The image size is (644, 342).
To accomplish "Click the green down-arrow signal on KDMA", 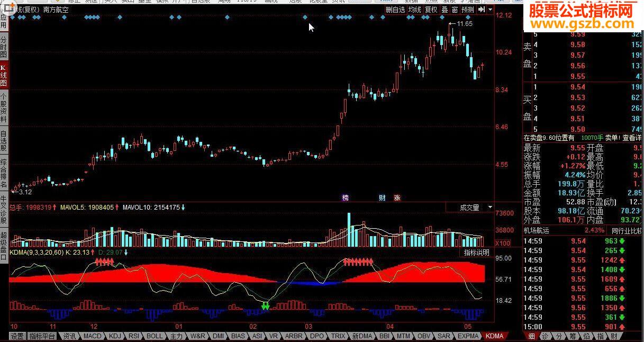I will tap(266, 305).
